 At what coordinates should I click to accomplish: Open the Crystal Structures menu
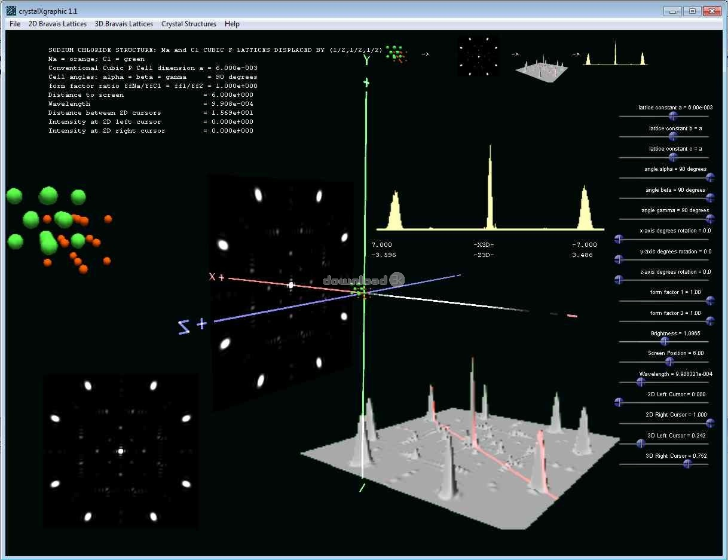[189, 24]
